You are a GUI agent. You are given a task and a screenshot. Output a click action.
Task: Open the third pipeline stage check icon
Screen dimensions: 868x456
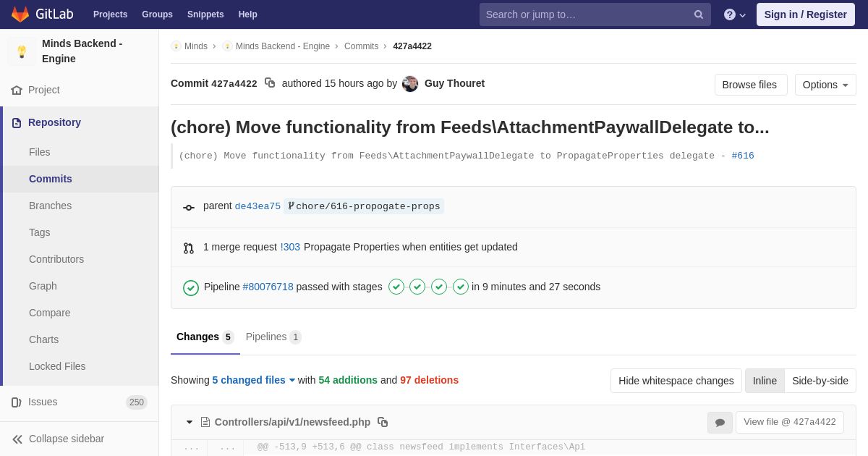pyautogui.click(x=439, y=287)
